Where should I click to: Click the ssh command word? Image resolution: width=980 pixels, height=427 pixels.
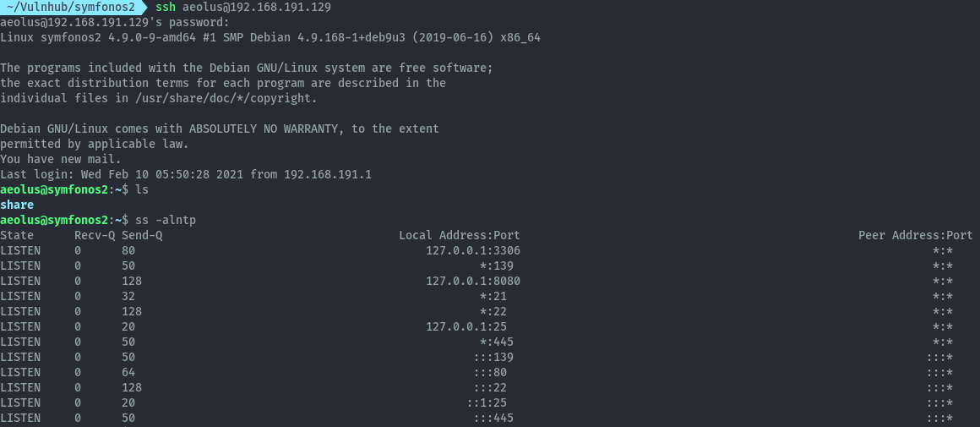click(166, 8)
